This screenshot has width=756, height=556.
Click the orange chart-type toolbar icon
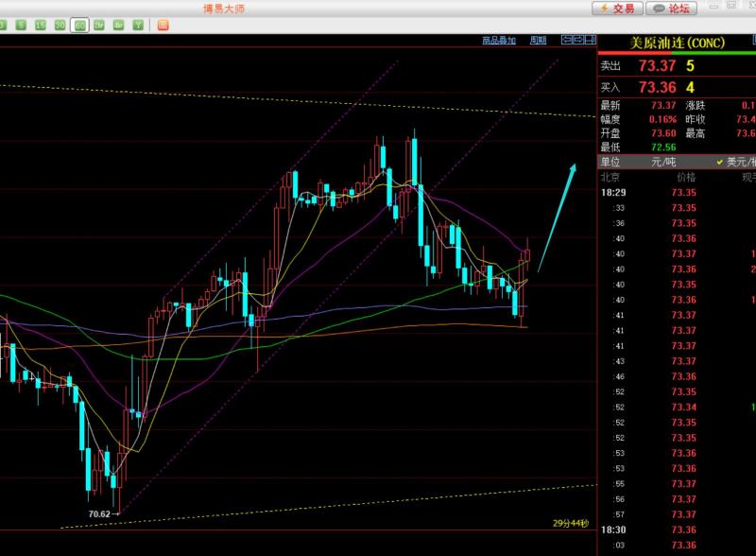coord(163,25)
